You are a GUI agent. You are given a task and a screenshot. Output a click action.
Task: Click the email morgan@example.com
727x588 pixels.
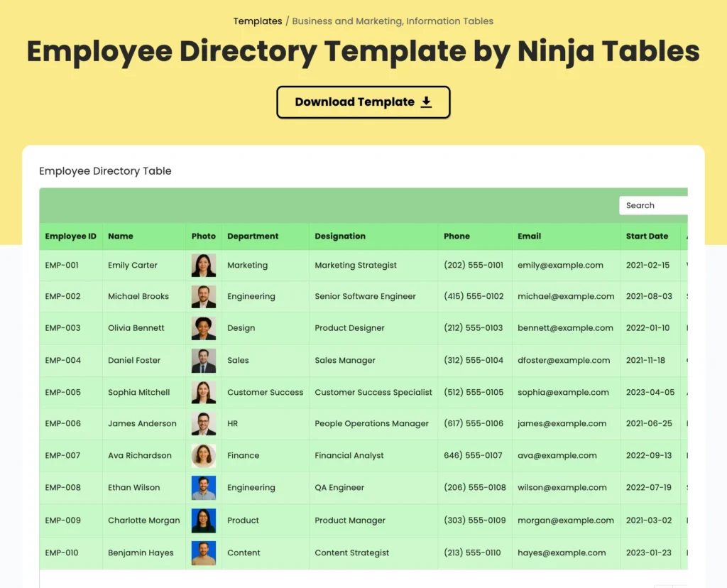(x=566, y=521)
